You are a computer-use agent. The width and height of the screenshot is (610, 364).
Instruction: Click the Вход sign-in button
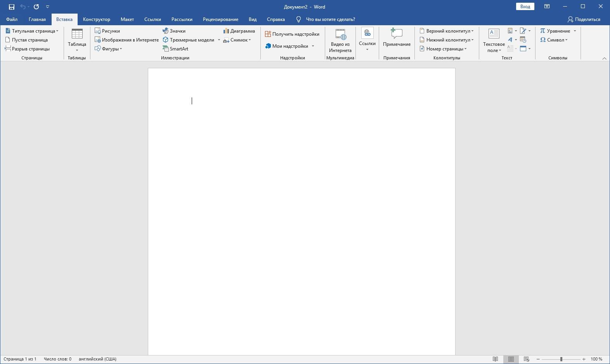(525, 7)
